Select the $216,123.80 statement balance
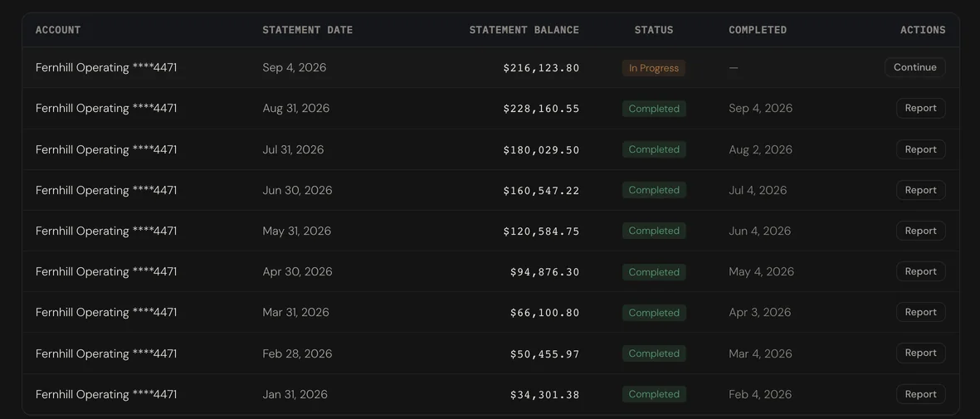The image size is (980, 419). pyautogui.click(x=541, y=68)
